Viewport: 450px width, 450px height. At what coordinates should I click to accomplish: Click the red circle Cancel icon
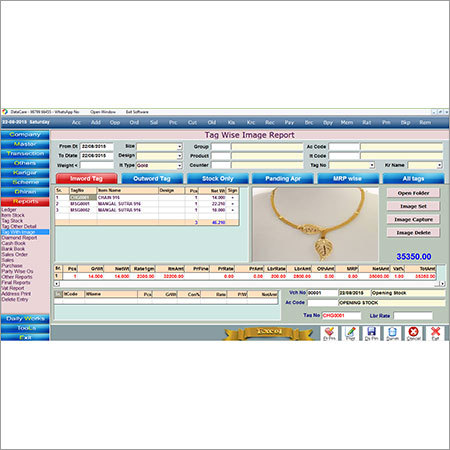[413, 333]
